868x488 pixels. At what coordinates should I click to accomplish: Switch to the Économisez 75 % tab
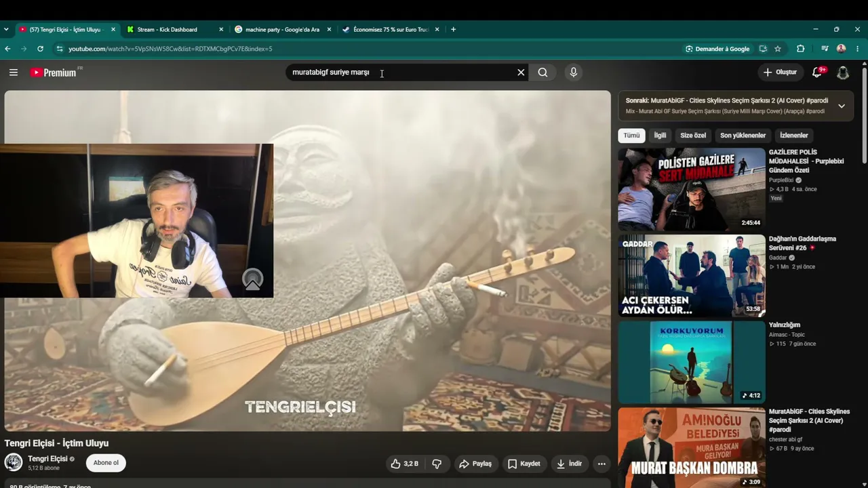click(x=391, y=29)
